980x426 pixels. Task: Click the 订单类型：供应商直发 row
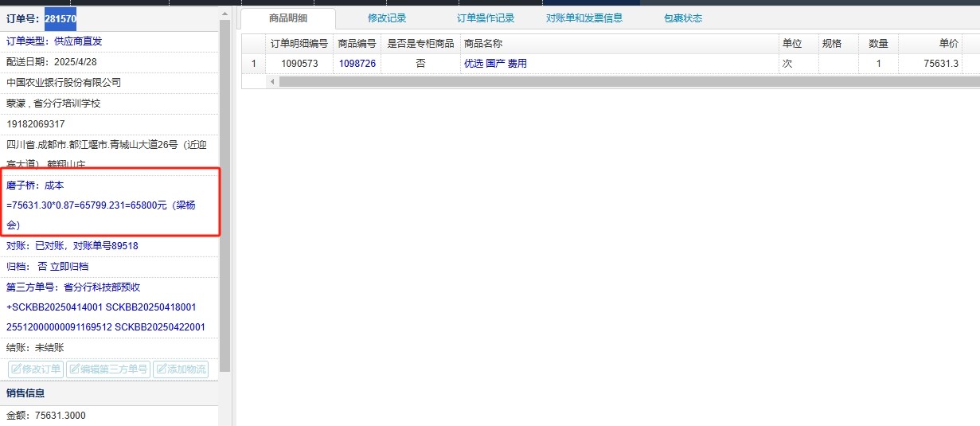pyautogui.click(x=109, y=41)
